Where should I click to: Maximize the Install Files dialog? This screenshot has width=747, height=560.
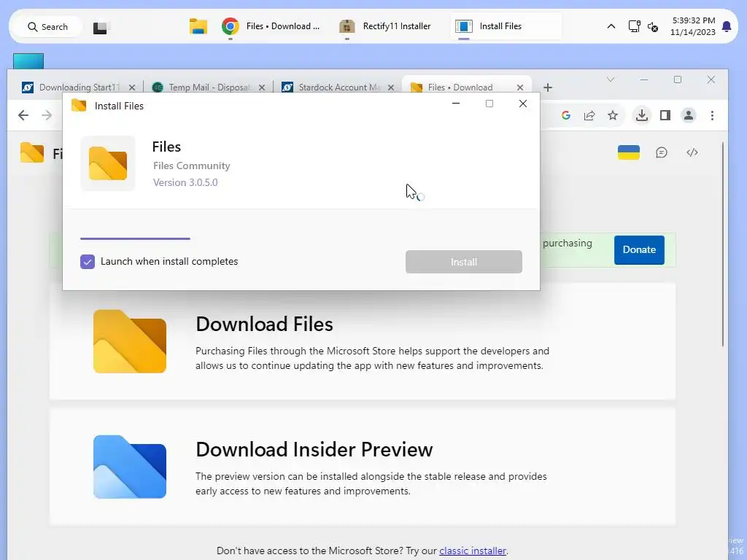point(489,104)
